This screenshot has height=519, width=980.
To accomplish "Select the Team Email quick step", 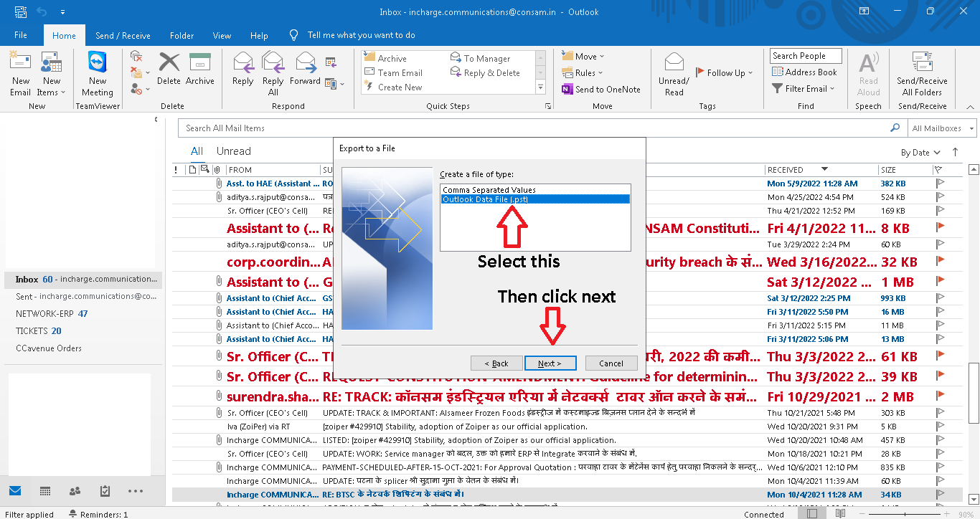I will click(393, 72).
